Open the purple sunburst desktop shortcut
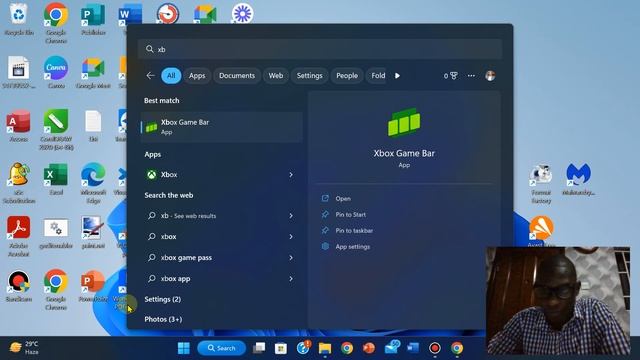The height and width of the screenshot is (360, 640). (x=242, y=13)
